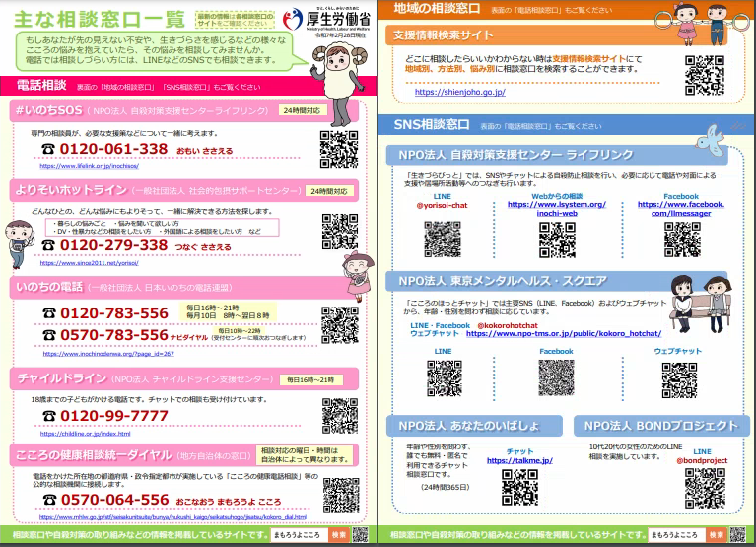This screenshot has height=547, width=756.
Task: Click phone number 0120-061-338
Action: point(113,149)
